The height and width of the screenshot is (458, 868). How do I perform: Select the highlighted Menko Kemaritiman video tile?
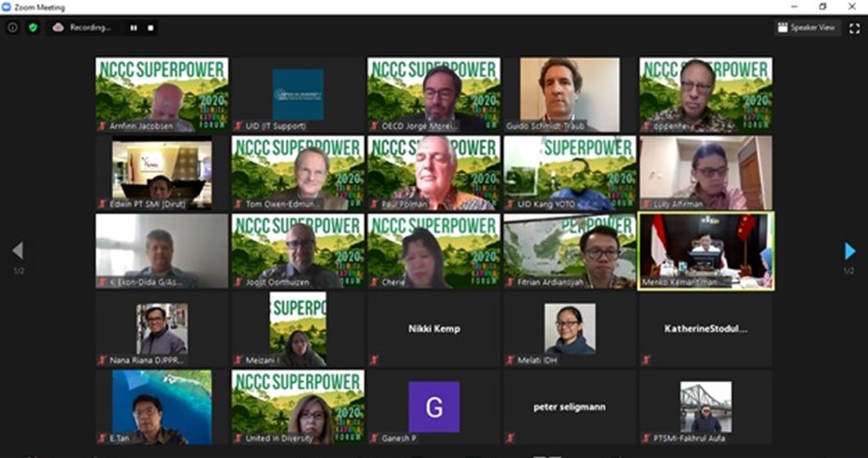coord(706,250)
